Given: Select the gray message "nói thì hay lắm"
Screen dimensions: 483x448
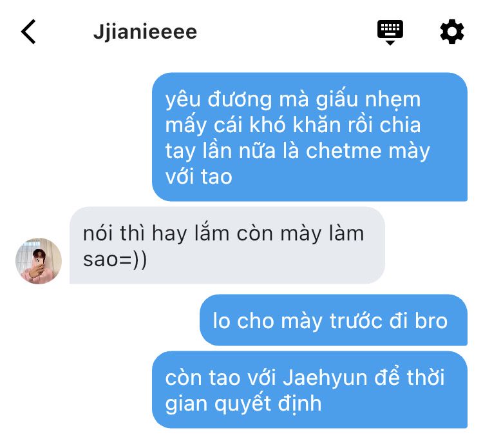Looking at the screenshot, I should (x=227, y=246).
